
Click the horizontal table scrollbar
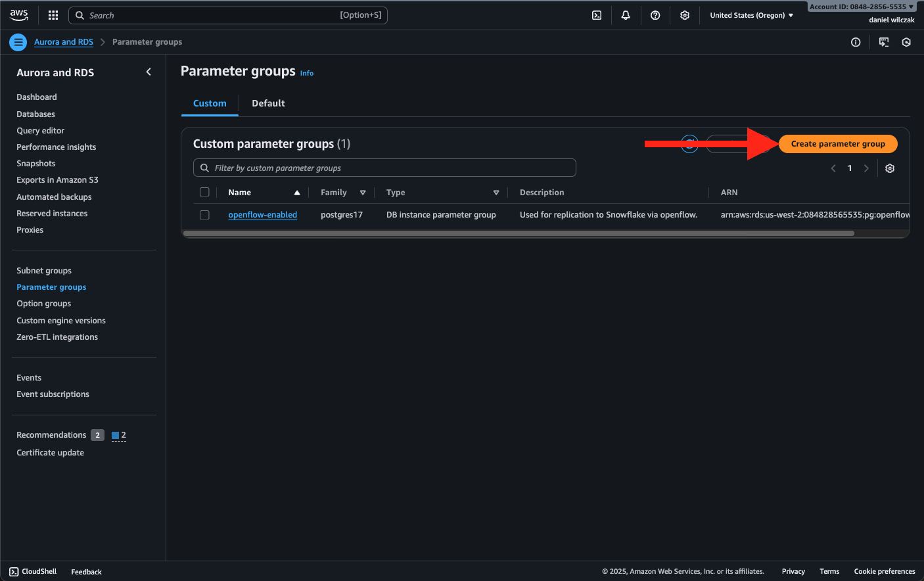518,233
